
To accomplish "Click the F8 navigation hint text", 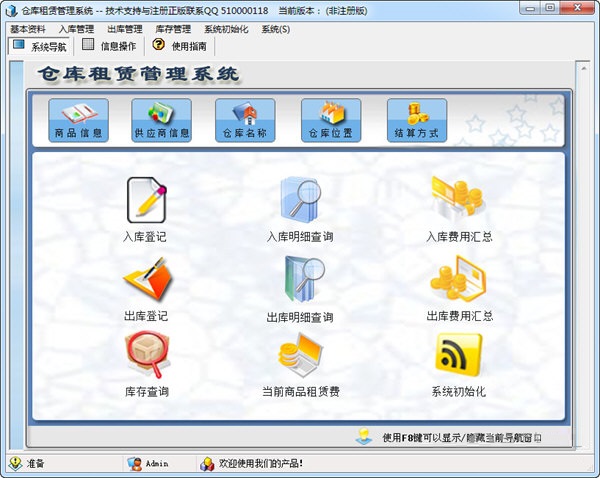I will (462, 438).
